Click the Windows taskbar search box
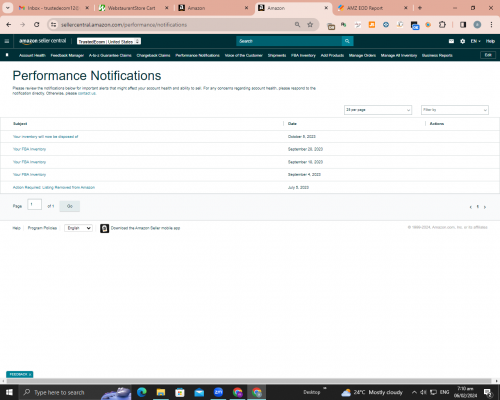The image size is (500, 400). pos(75,392)
